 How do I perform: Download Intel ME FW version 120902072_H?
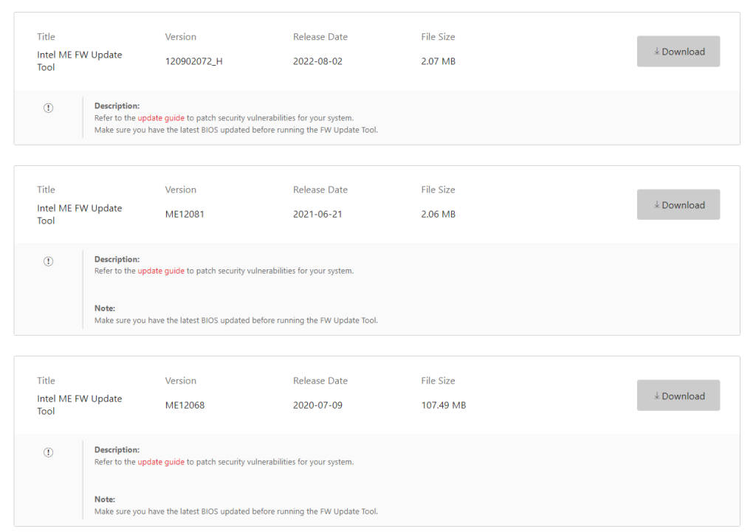point(678,52)
